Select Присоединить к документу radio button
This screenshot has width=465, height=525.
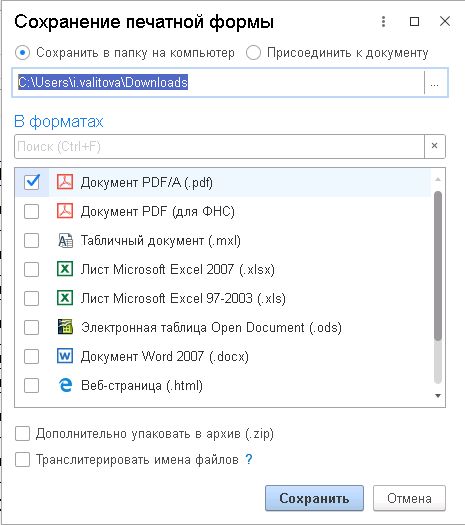[253, 53]
